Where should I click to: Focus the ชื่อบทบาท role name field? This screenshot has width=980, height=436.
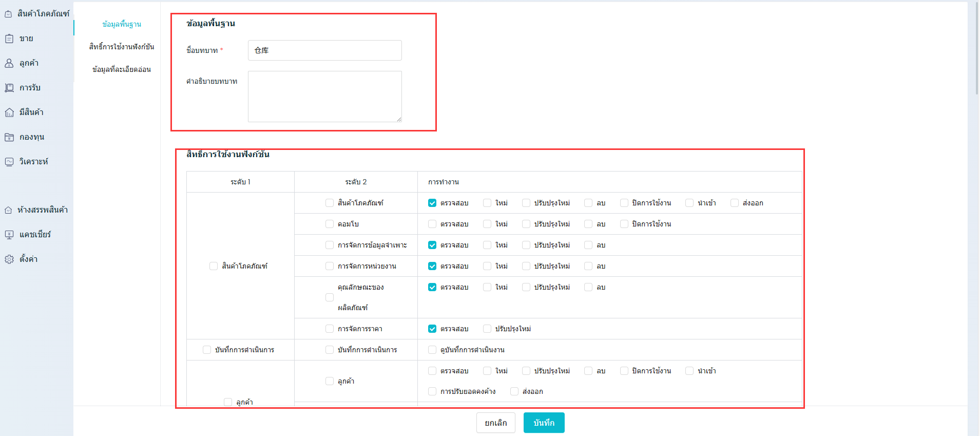click(x=324, y=50)
